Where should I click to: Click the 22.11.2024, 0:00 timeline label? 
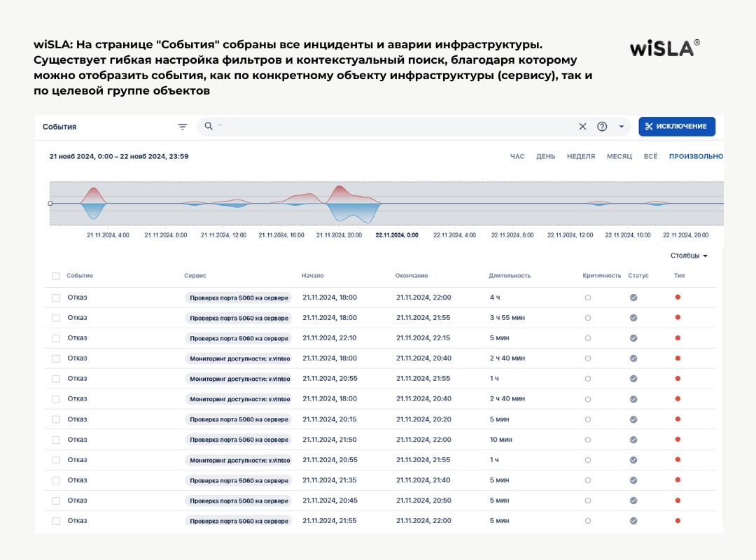click(397, 235)
